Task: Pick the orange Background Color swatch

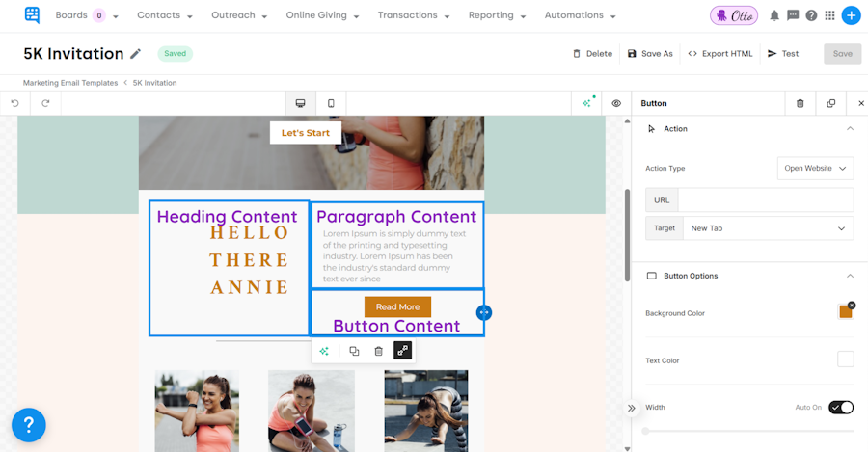Action: point(845,312)
